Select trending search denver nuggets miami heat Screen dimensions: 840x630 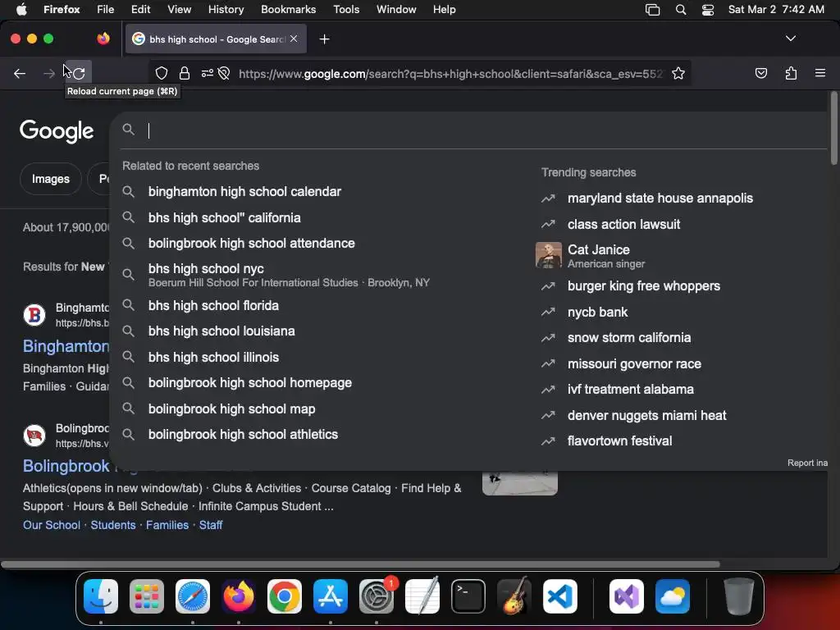pos(646,415)
